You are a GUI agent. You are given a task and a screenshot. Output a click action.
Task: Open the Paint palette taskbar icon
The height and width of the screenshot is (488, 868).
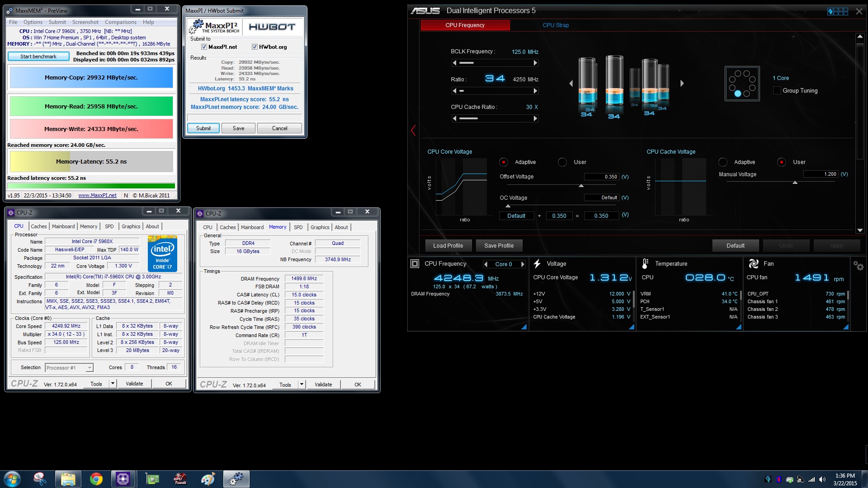click(208, 479)
